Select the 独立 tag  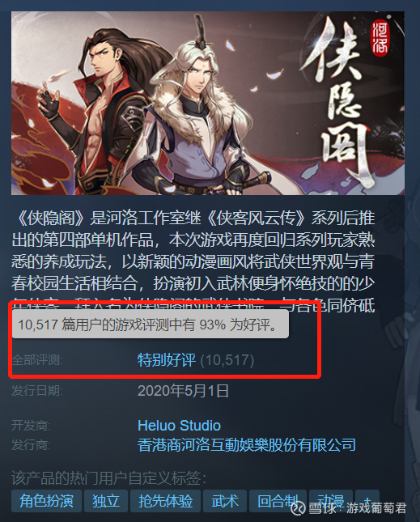[106, 501]
